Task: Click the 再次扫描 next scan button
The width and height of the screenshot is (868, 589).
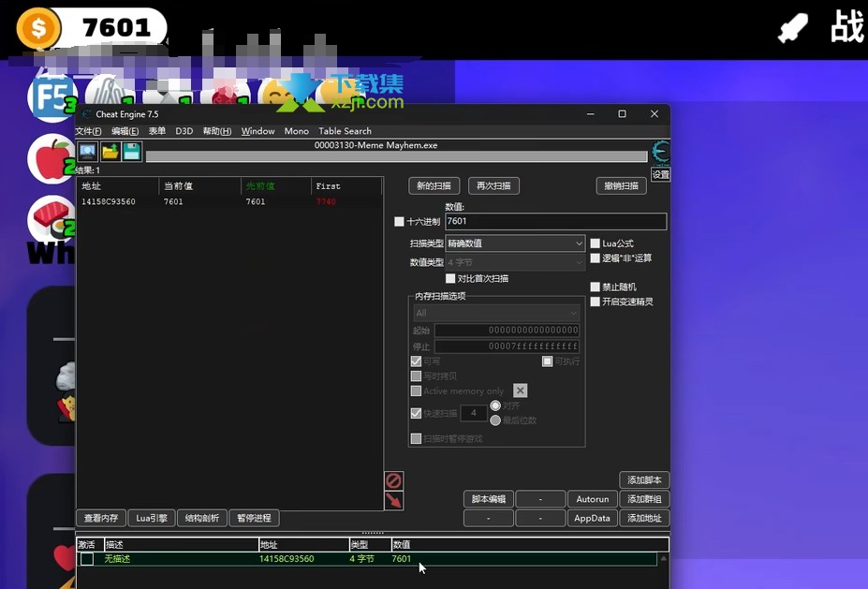Action: pyautogui.click(x=493, y=186)
